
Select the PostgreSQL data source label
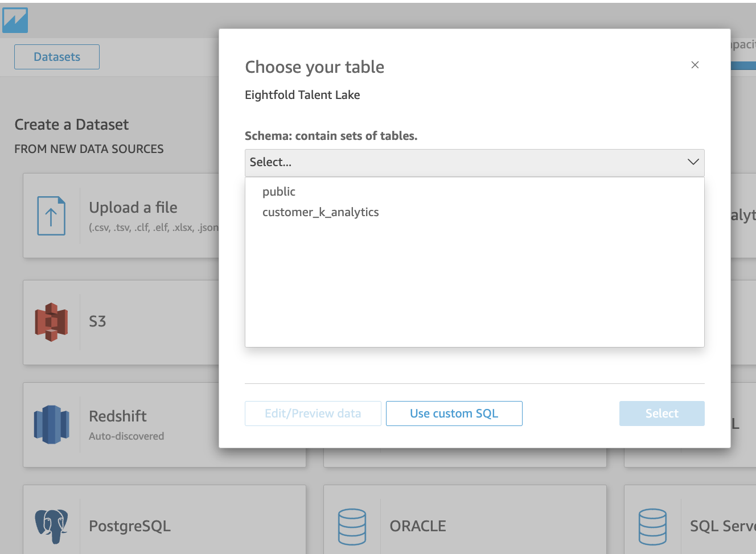click(130, 526)
